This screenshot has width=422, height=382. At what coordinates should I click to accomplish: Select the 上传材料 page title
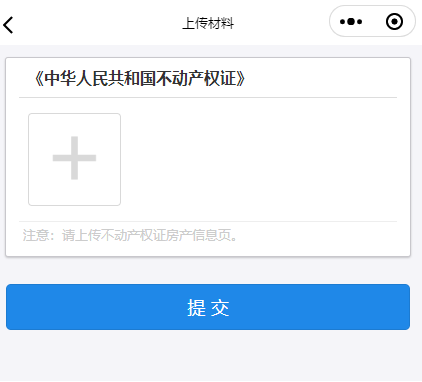coord(208,23)
